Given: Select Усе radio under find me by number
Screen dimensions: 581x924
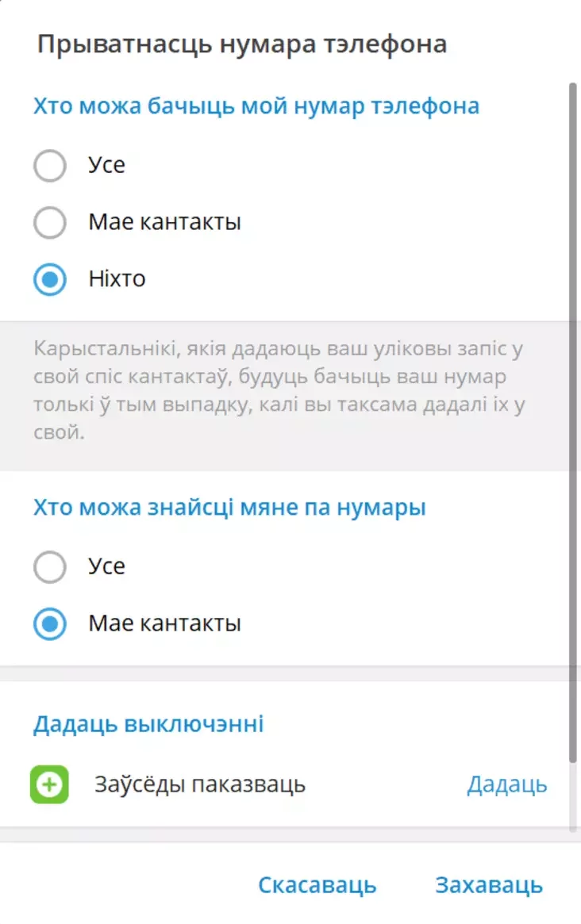Looking at the screenshot, I should [49, 567].
